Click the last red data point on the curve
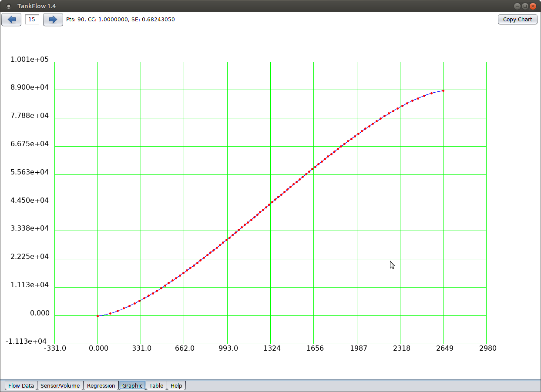This screenshot has height=392, width=541. [443, 90]
